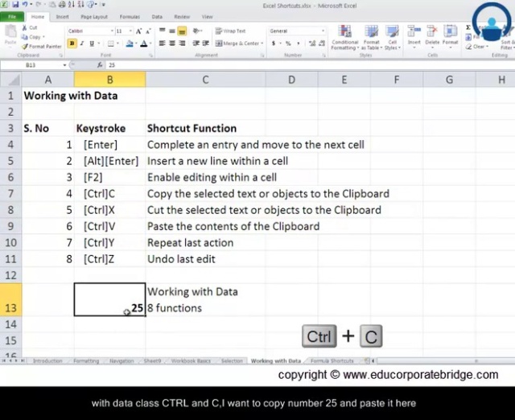
Task: Toggle Bottom Align alignment
Action: pos(182,31)
